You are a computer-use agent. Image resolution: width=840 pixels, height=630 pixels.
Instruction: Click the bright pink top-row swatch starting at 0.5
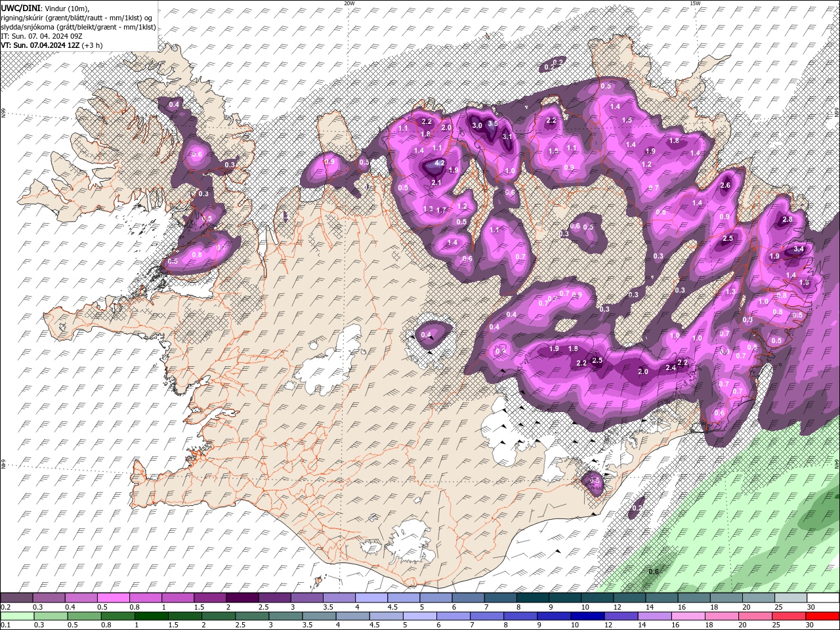(x=113, y=598)
